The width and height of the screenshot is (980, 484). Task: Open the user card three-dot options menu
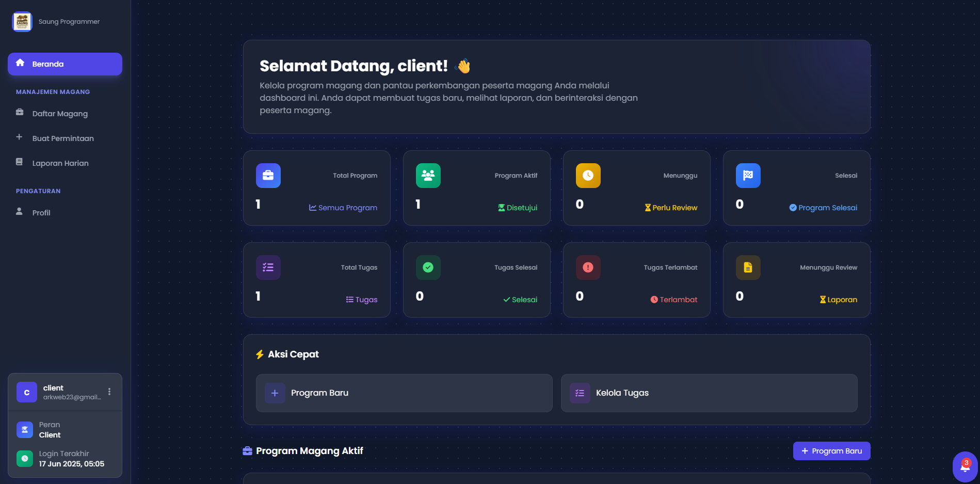pyautogui.click(x=109, y=392)
